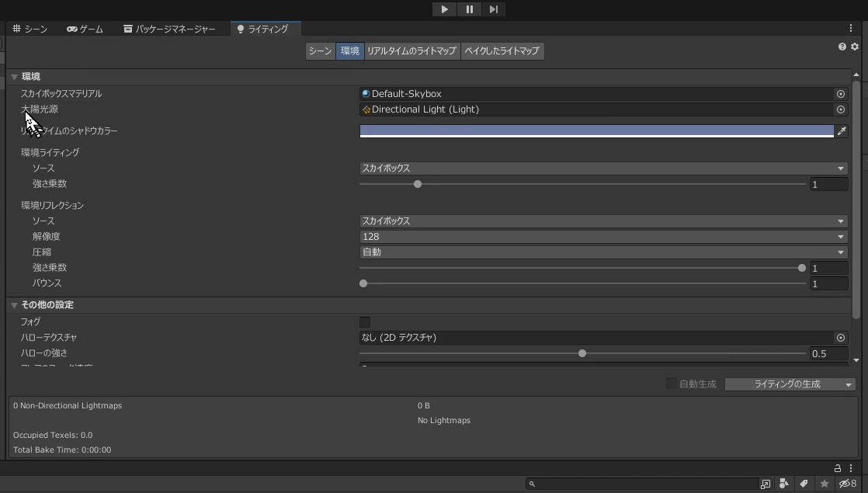Image resolution: width=868 pixels, height=493 pixels.
Task: Click the バウンス value field
Action: pyautogui.click(x=828, y=284)
